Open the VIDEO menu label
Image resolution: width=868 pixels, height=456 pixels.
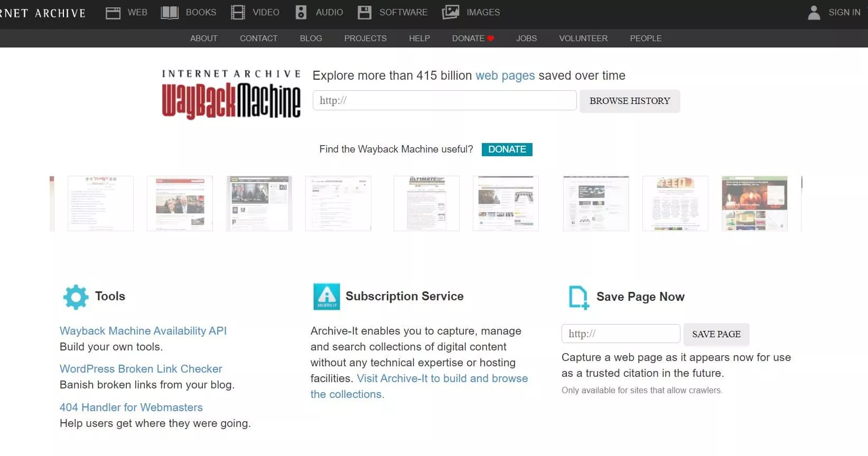point(266,12)
